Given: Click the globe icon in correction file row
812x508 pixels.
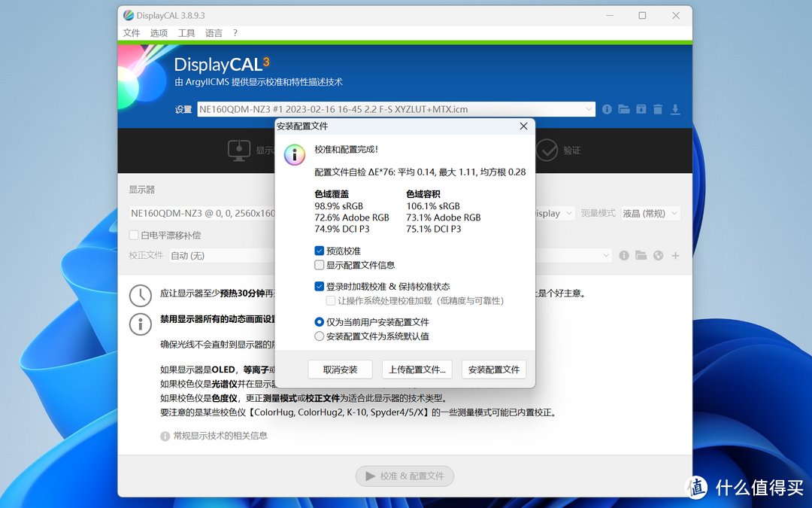Looking at the screenshot, I should [x=659, y=256].
